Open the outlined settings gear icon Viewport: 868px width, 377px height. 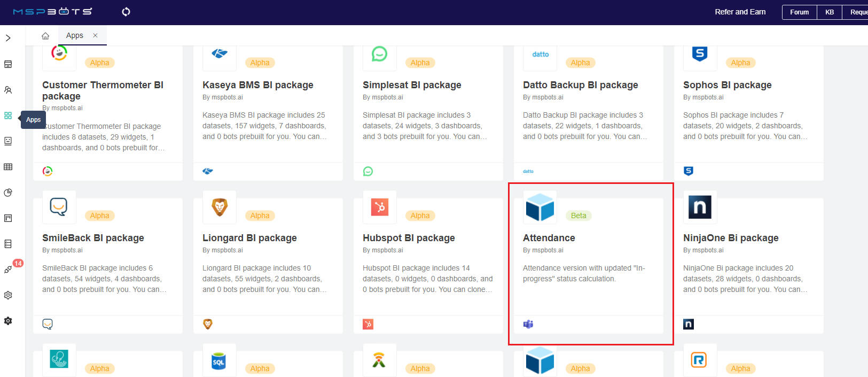coord(8,295)
